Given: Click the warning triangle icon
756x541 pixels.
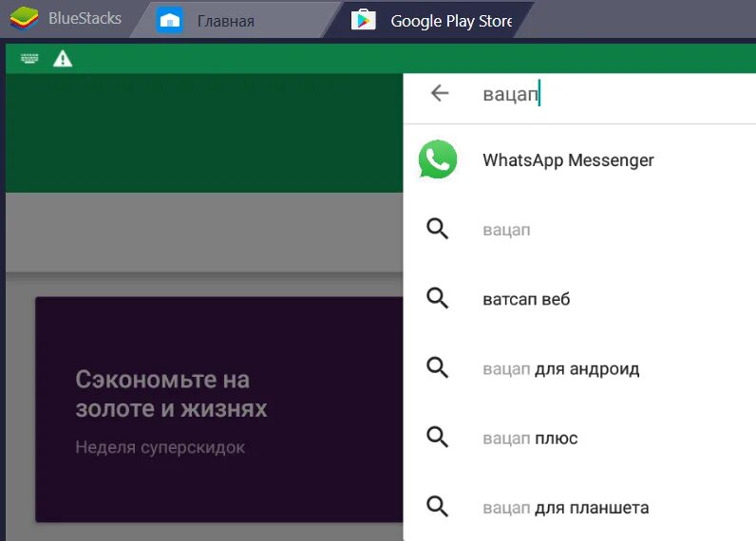Looking at the screenshot, I should tap(63, 59).
